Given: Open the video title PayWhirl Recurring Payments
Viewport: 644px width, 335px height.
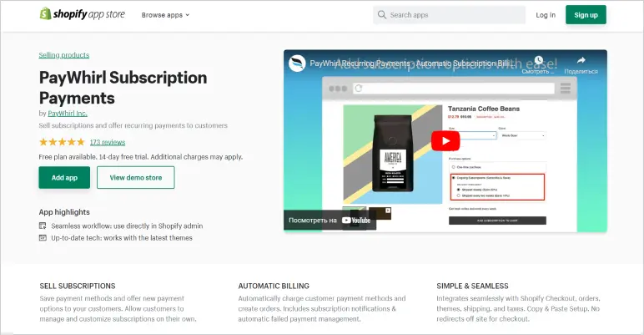Looking at the screenshot, I should click(x=412, y=63).
